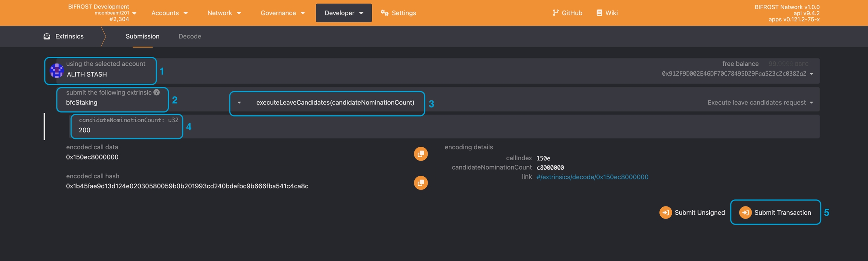Open the bfcStaking pallet selector
Viewport: 868px width, 261px height.
112,103
